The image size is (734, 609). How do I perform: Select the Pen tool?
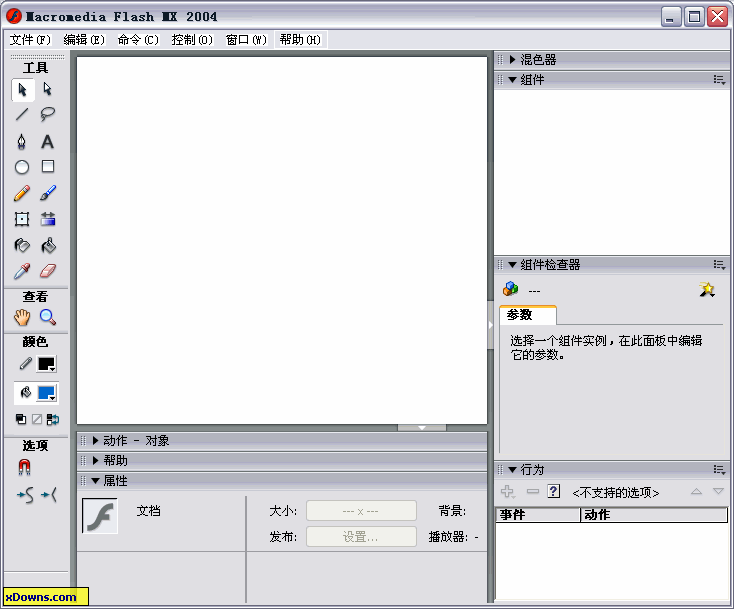pos(22,141)
